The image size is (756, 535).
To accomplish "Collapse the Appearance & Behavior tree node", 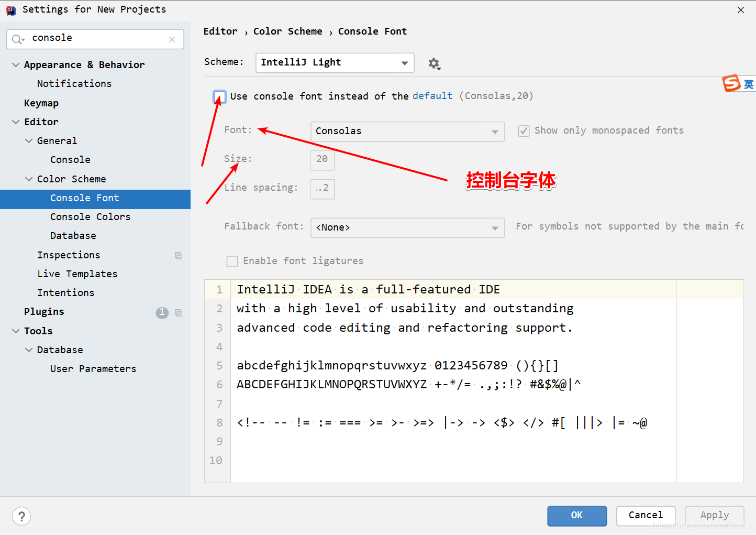I will click(16, 65).
